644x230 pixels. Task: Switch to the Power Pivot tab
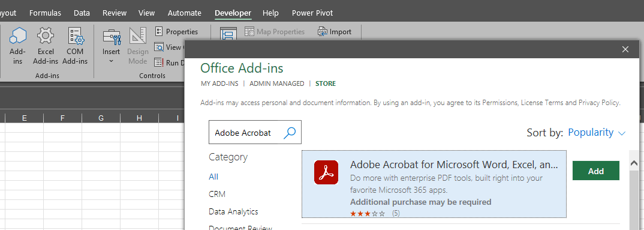click(312, 13)
